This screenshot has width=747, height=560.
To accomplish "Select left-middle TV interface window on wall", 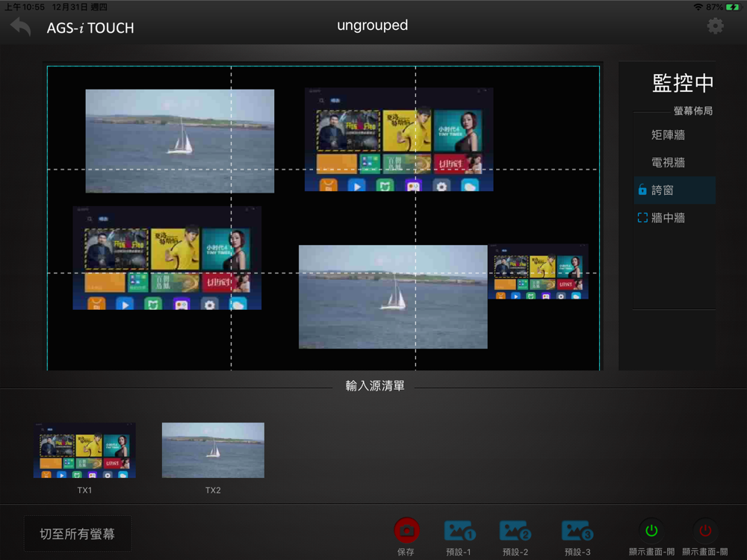I will (167, 258).
